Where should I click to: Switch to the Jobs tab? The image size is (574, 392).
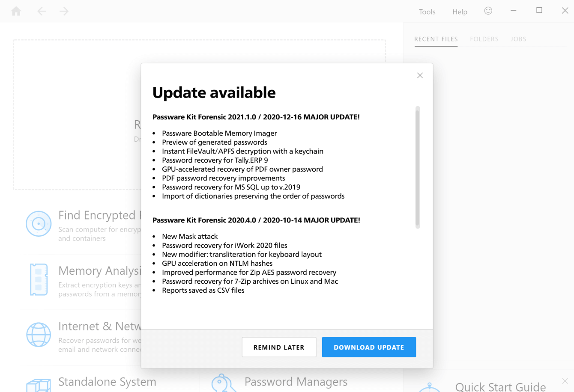(x=518, y=39)
